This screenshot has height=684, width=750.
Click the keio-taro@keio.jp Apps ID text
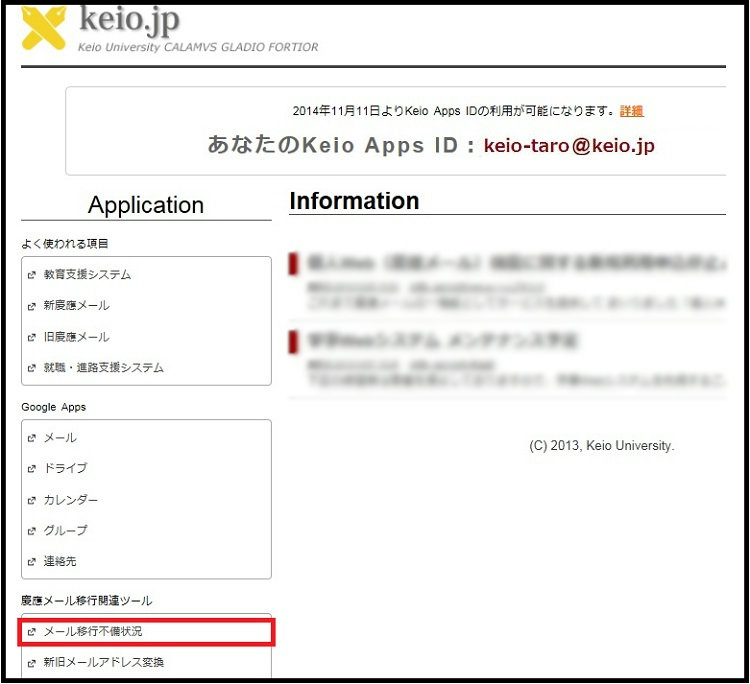point(569,146)
